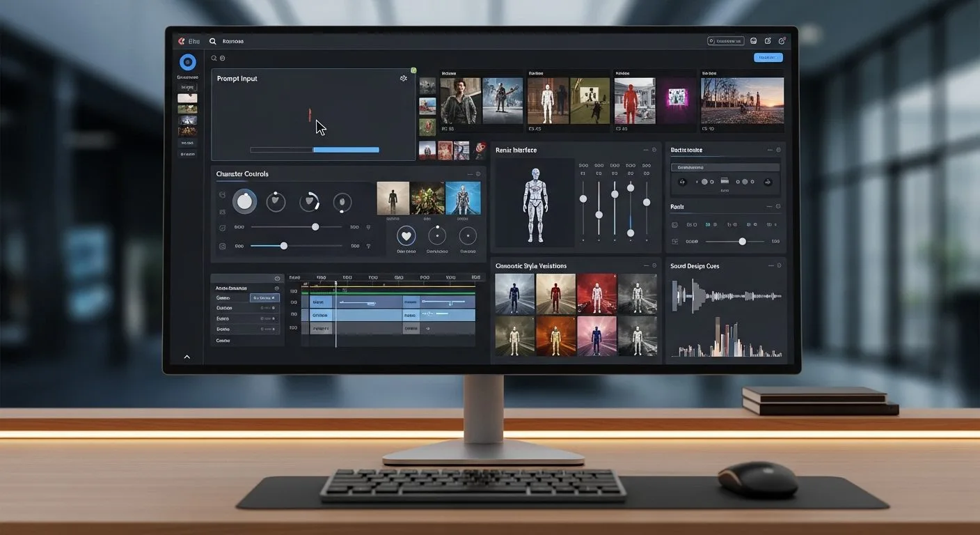Screen dimensions: 980x535
Task: Click the search box with pin icon at top right
Action: (726, 41)
